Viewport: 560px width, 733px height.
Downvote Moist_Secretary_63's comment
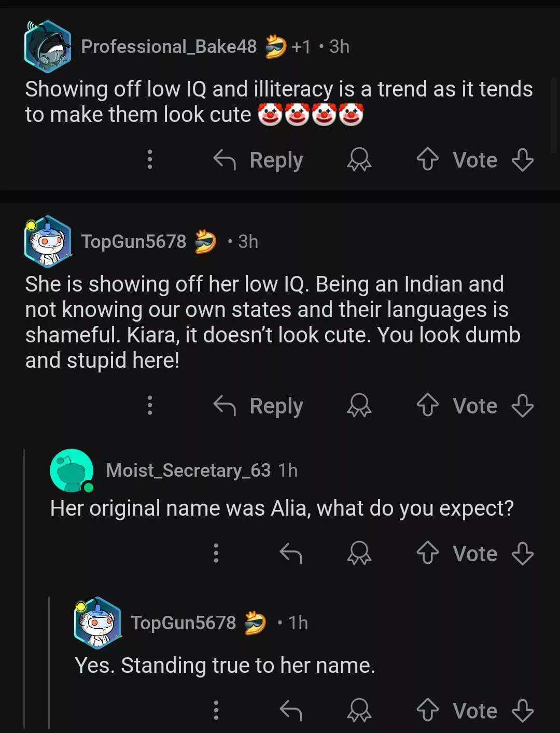522,553
